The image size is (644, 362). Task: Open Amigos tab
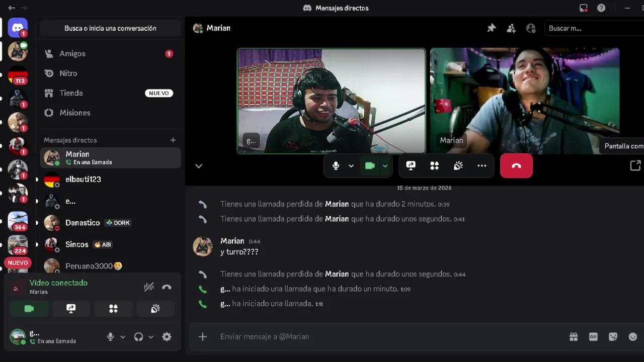point(110,54)
